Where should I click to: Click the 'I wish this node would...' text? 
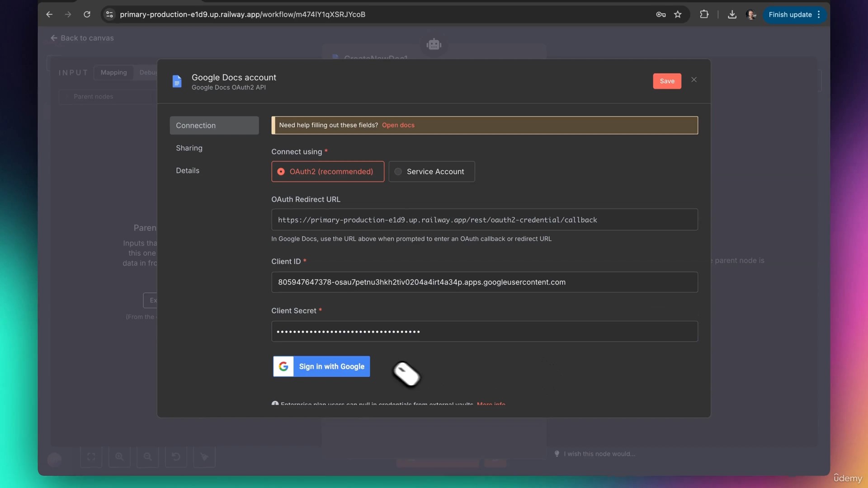599,454
